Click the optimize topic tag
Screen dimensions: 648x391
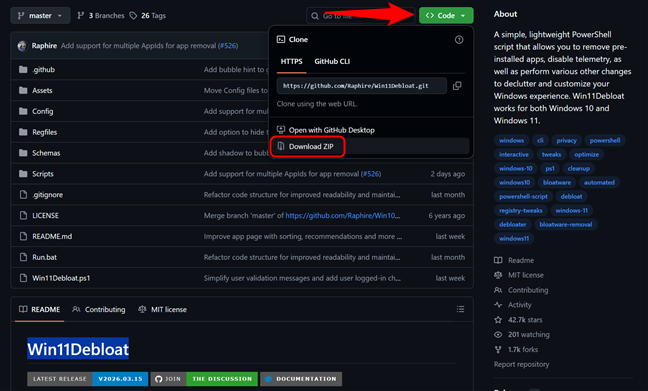[x=586, y=155]
